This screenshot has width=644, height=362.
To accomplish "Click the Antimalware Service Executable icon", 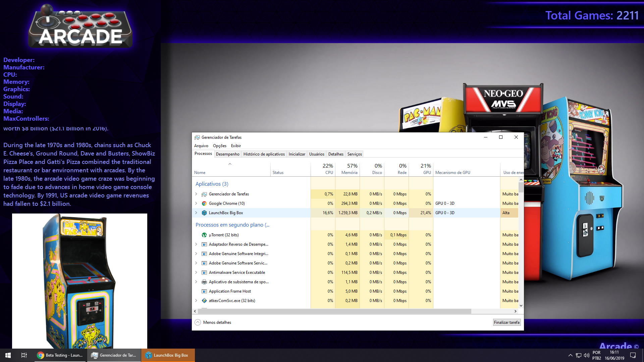I will pos(204,273).
